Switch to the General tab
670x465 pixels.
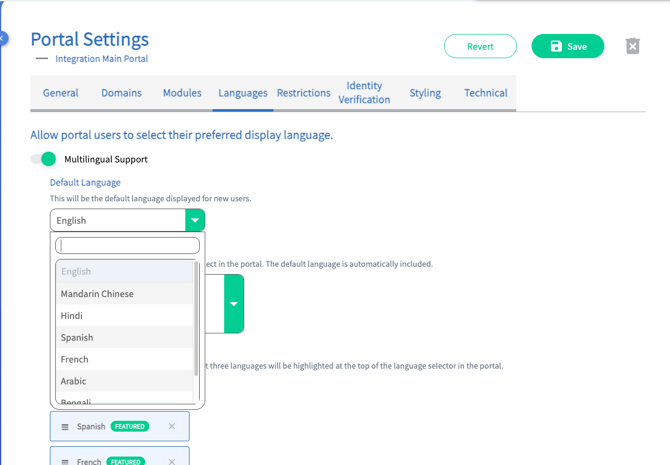coord(61,93)
